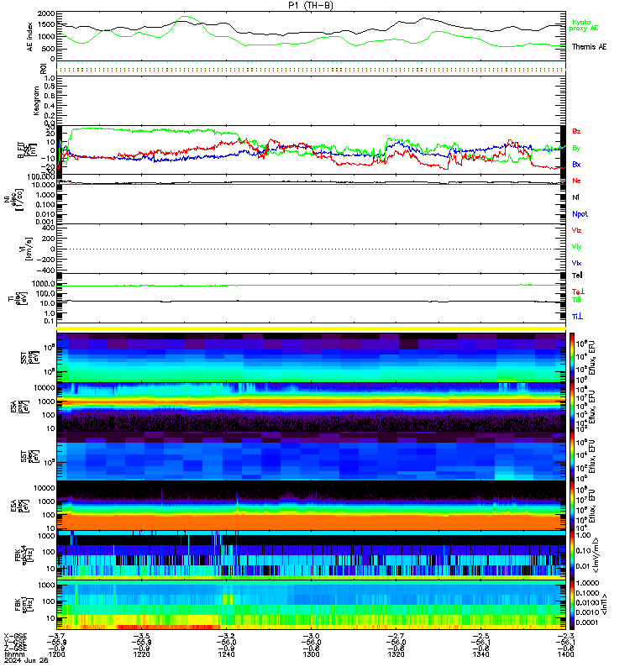The image size is (630, 672).
Task: Select the green Viy legend label
Action: (576, 247)
